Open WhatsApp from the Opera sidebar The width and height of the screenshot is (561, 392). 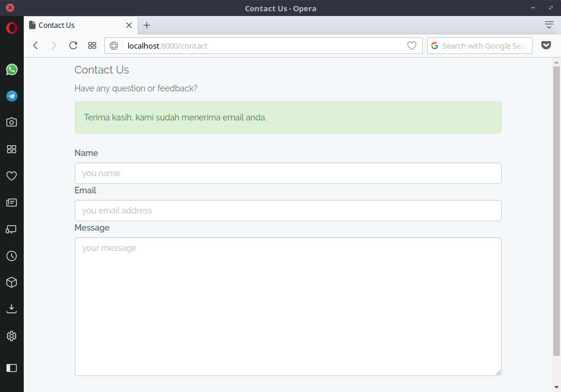[x=11, y=69]
